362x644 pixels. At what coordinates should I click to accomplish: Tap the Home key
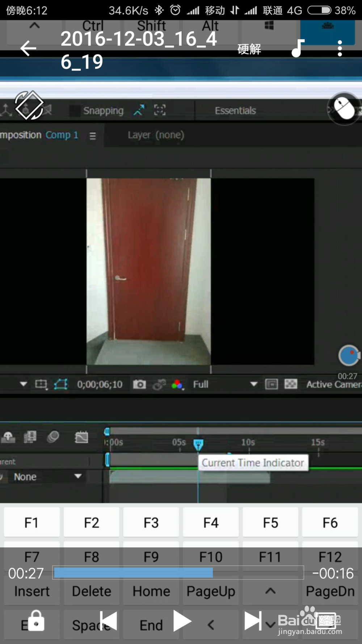click(151, 591)
